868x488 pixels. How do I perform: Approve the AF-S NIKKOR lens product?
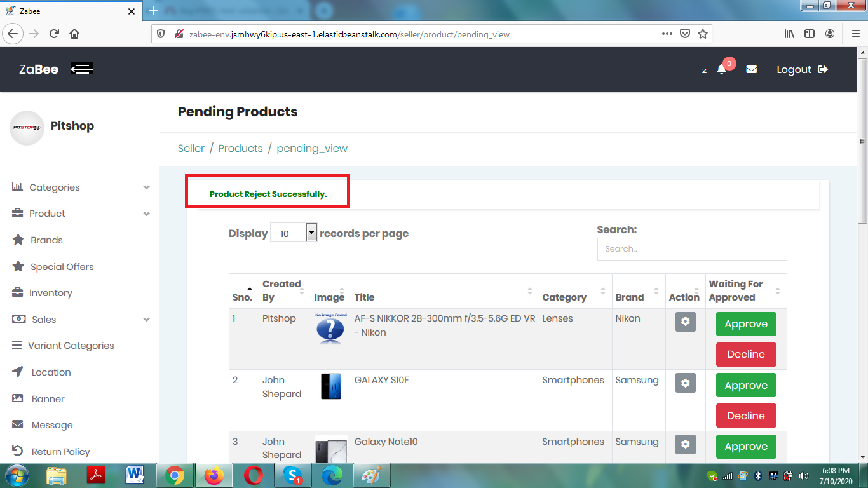click(x=746, y=324)
